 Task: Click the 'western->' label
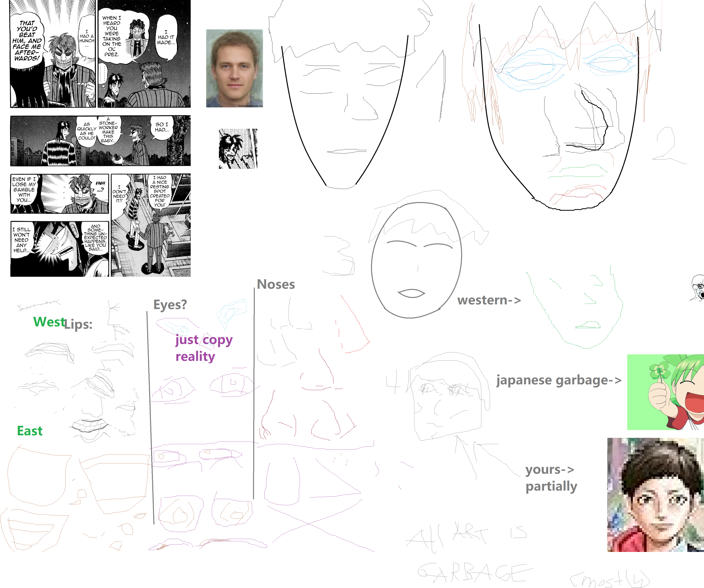pos(489,300)
